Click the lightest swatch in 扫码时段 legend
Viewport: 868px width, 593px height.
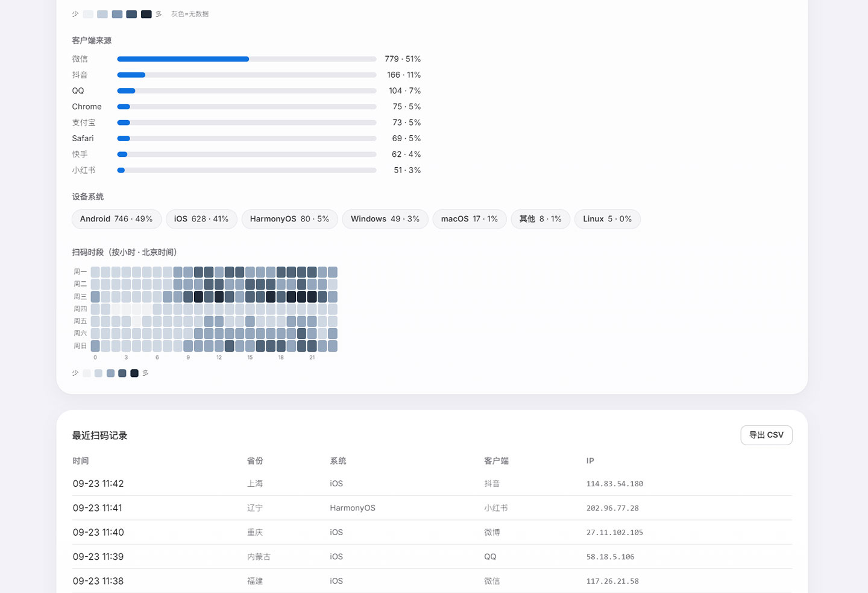click(87, 373)
